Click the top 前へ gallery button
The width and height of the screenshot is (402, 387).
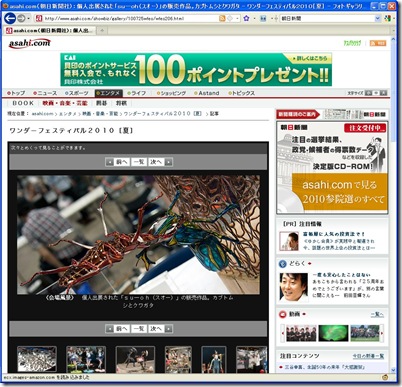point(122,162)
